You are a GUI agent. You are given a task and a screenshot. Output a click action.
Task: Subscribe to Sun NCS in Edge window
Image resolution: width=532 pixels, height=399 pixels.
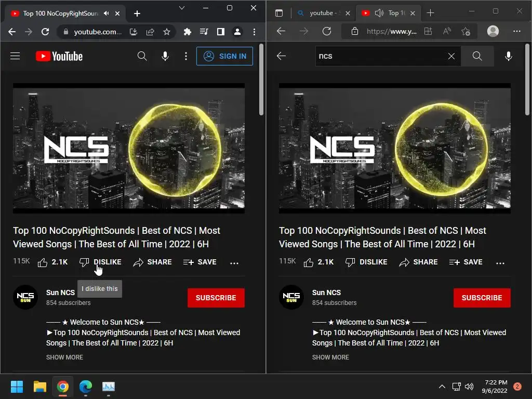(x=482, y=298)
